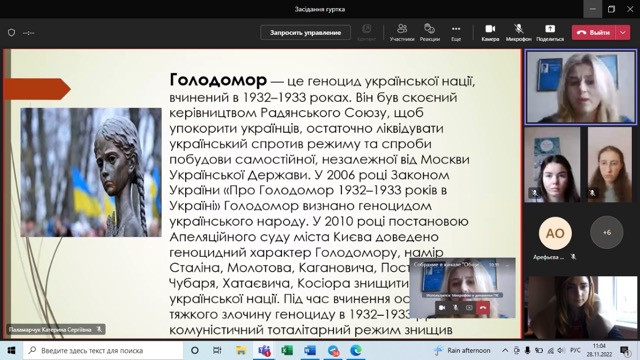Toggle microphone in the mini meeting window
Screen dimensions: 640x360
[456, 308]
